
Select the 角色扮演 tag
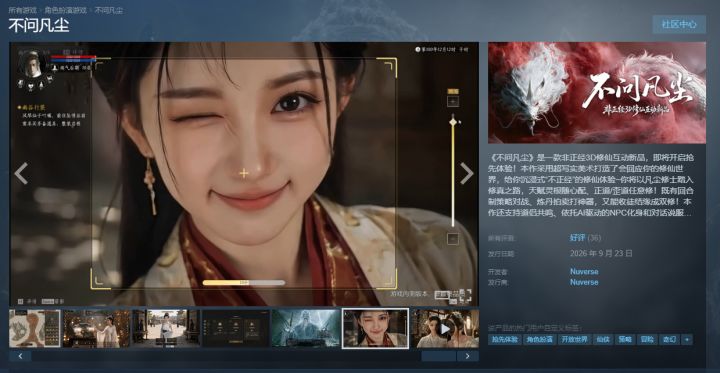point(539,339)
